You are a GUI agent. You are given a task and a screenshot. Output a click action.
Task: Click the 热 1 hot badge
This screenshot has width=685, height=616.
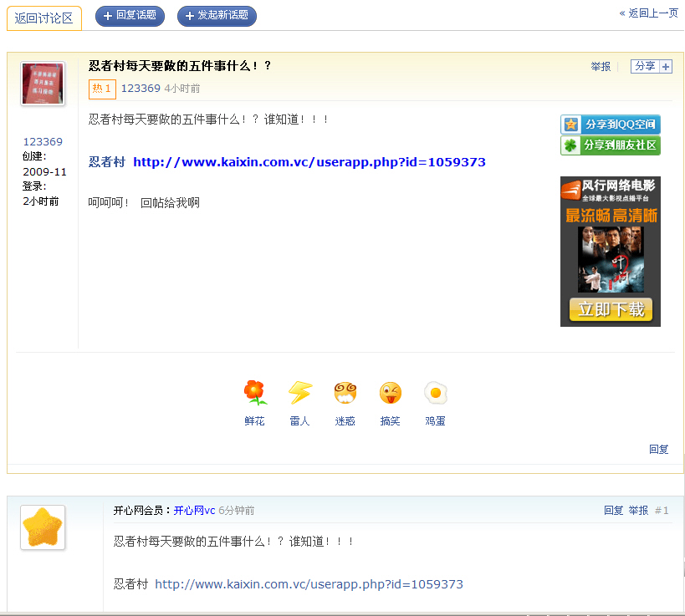pyautogui.click(x=102, y=89)
